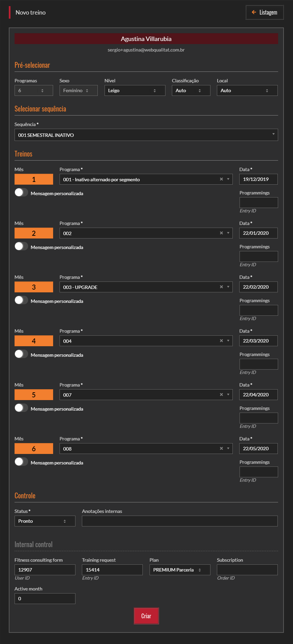Viewport: 293px width, 644px height.
Task: Open the Classificação Auto dropdown
Action: point(191,90)
